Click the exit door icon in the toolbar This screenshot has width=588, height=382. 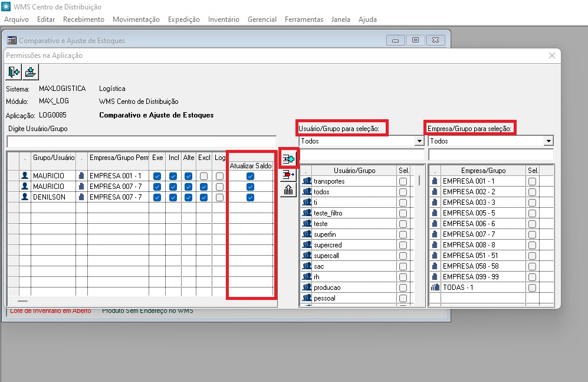tap(14, 72)
